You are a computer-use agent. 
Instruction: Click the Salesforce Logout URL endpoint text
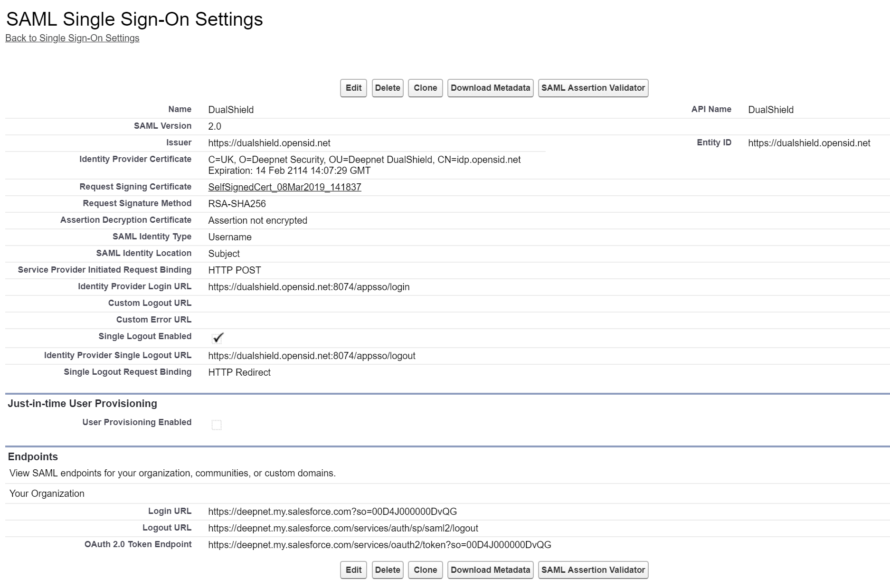pyautogui.click(x=343, y=528)
